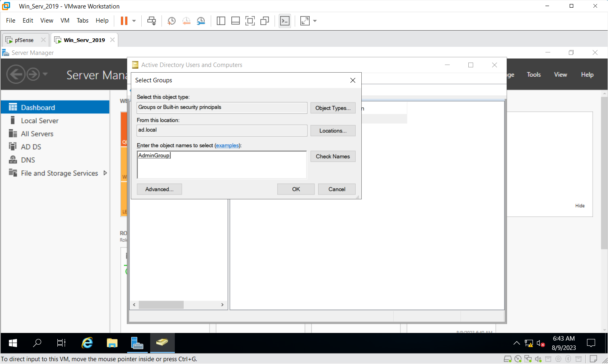This screenshot has width=608, height=364.
Task: Open the VMware snapshot manager
Action: [x=201, y=21]
